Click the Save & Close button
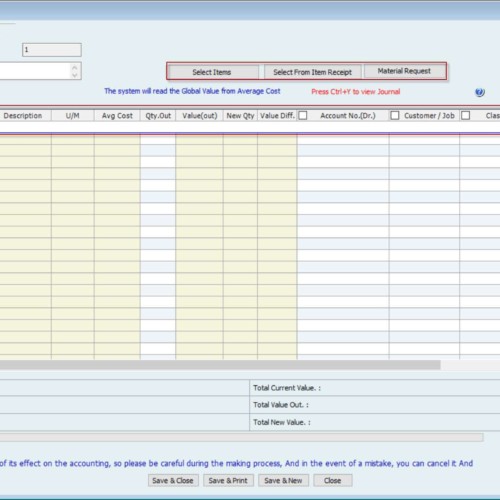The height and width of the screenshot is (500, 500). point(173,480)
